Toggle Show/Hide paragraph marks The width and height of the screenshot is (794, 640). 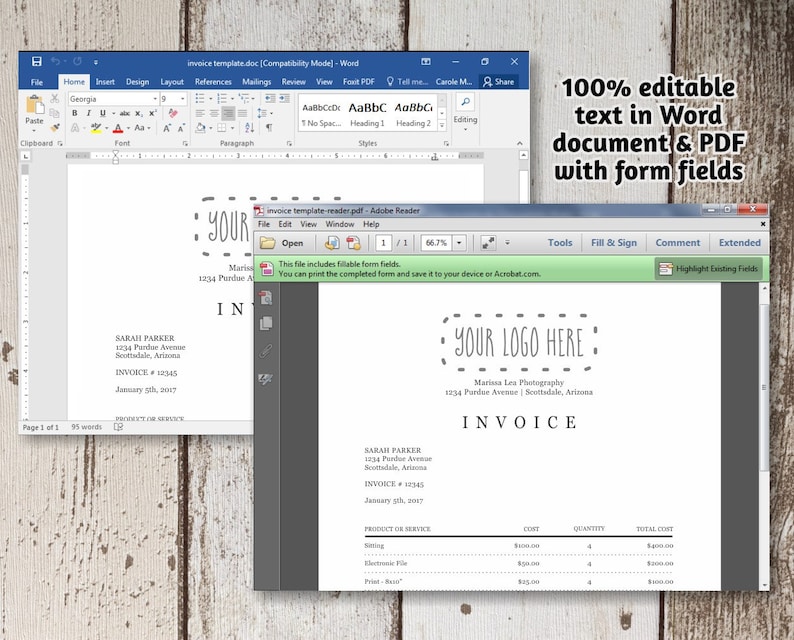(269, 128)
